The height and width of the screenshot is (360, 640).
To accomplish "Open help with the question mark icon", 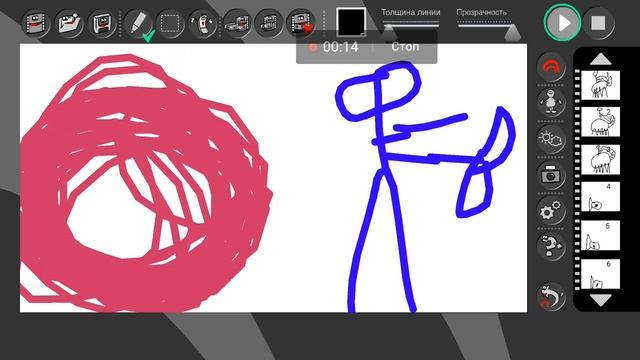I will (551, 246).
